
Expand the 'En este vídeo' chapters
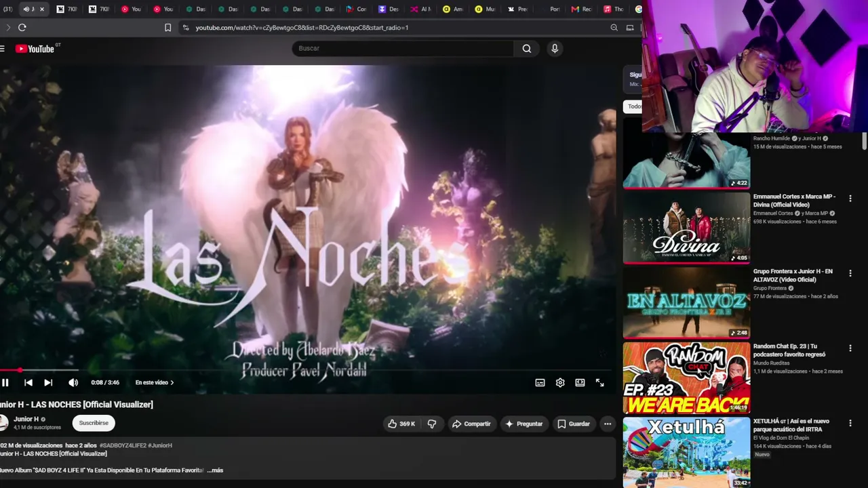click(155, 382)
